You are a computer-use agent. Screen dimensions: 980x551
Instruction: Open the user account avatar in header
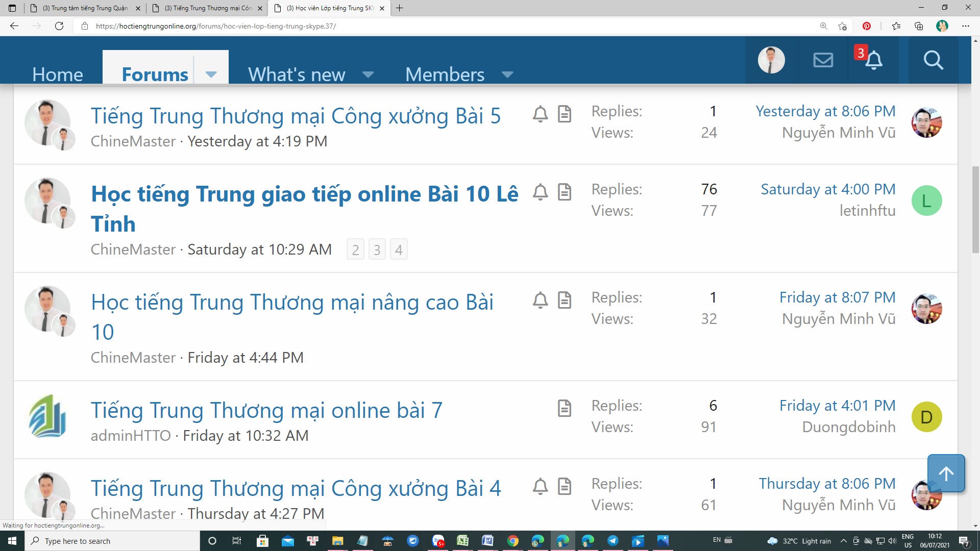(x=771, y=60)
